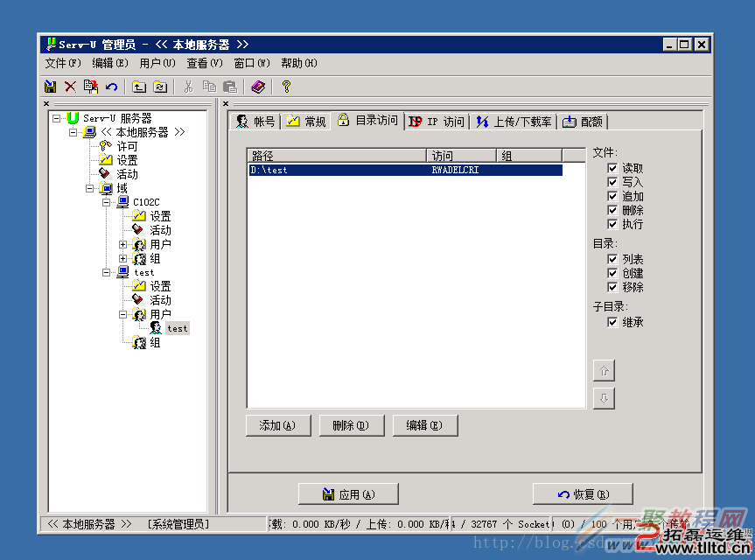This screenshot has height=560, width=755.
Task: Click the purple help book toolbar icon
Action: (x=257, y=87)
